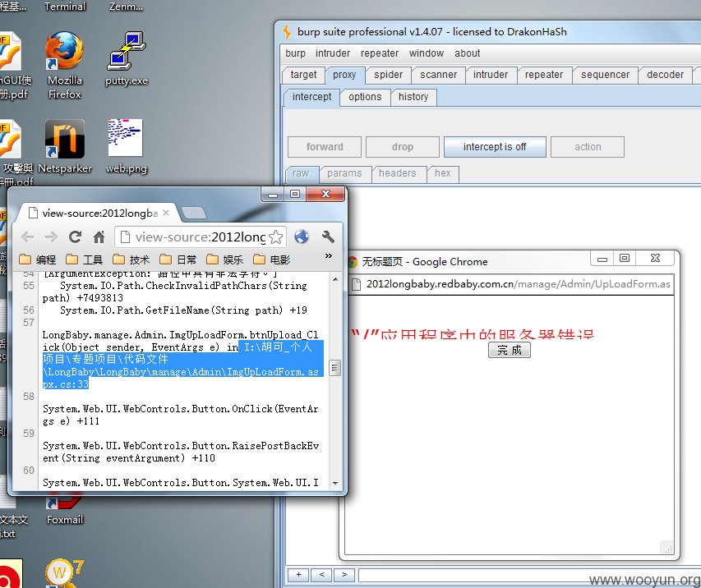
Task: Click the < previous match button in Burp
Action: pyautogui.click(x=322, y=575)
